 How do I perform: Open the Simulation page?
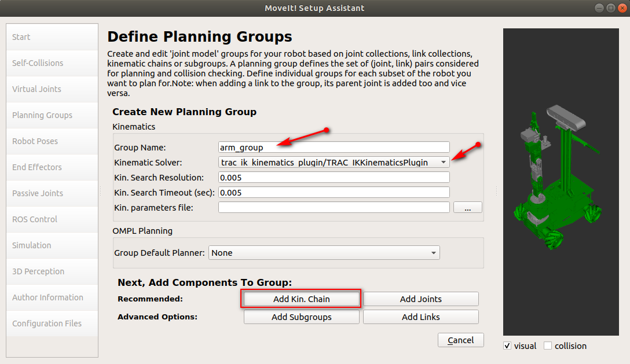pyautogui.click(x=52, y=245)
